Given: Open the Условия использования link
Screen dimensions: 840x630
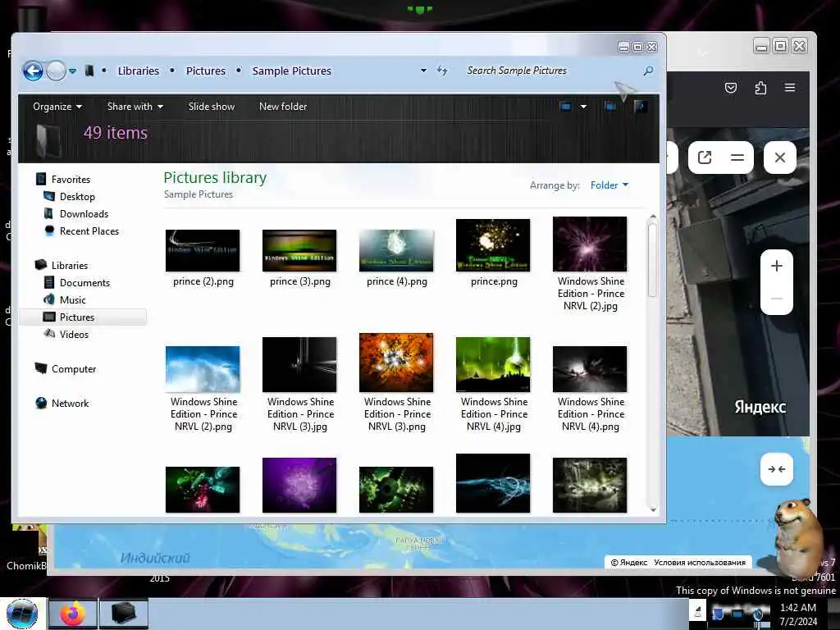Looking at the screenshot, I should [x=700, y=563].
